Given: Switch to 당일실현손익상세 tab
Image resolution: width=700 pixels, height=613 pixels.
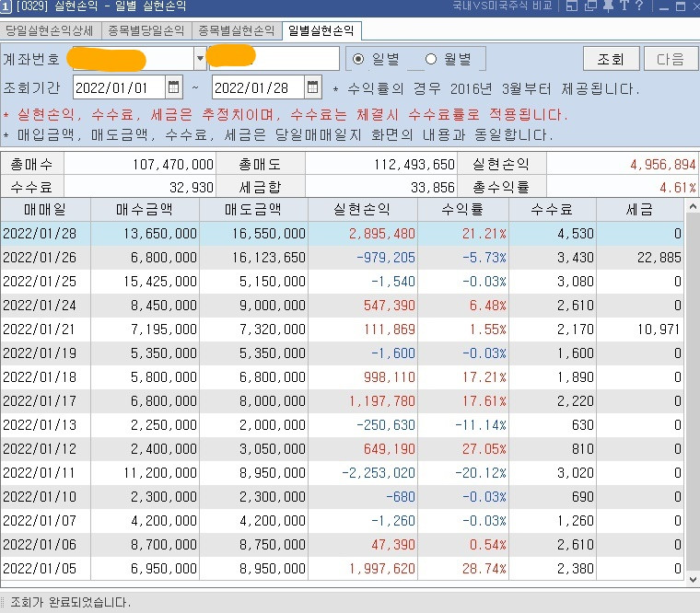Looking at the screenshot, I should pyautogui.click(x=50, y=30).
